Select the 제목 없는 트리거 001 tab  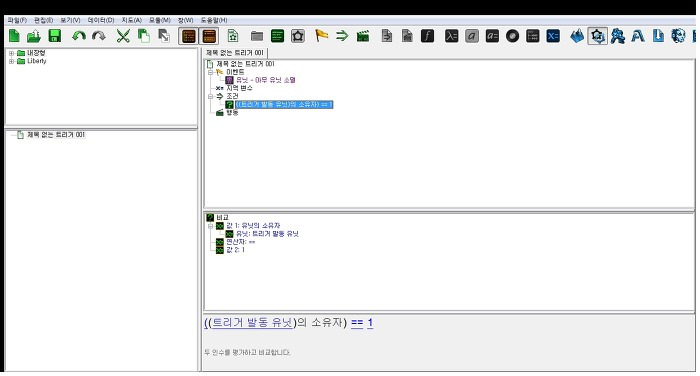(x=235, y=53)
